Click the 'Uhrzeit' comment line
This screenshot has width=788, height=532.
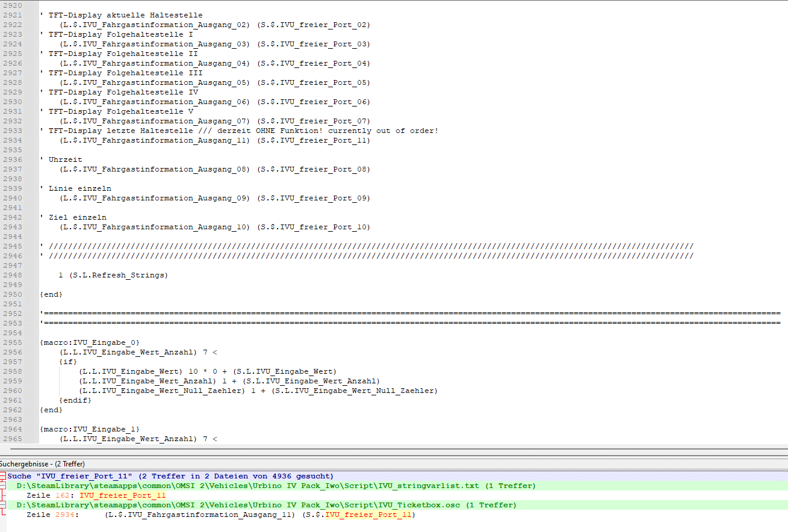point(65,159)
